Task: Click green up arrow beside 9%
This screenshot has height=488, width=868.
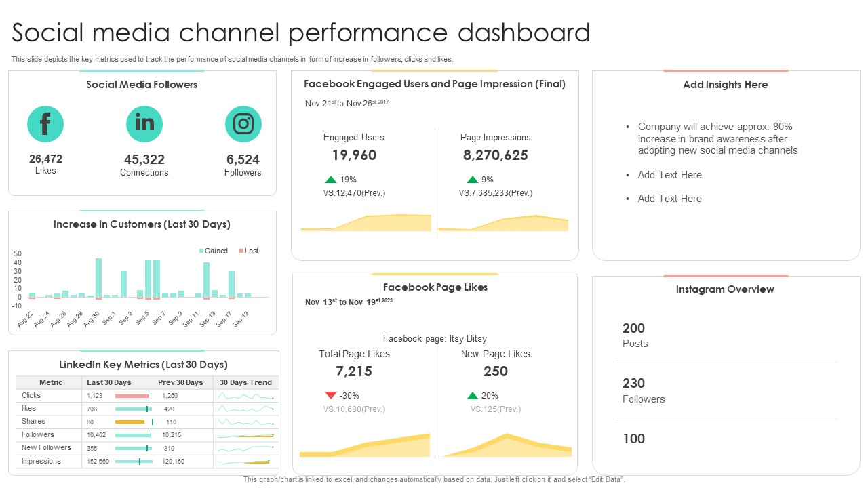Action: tap(472, 180)
